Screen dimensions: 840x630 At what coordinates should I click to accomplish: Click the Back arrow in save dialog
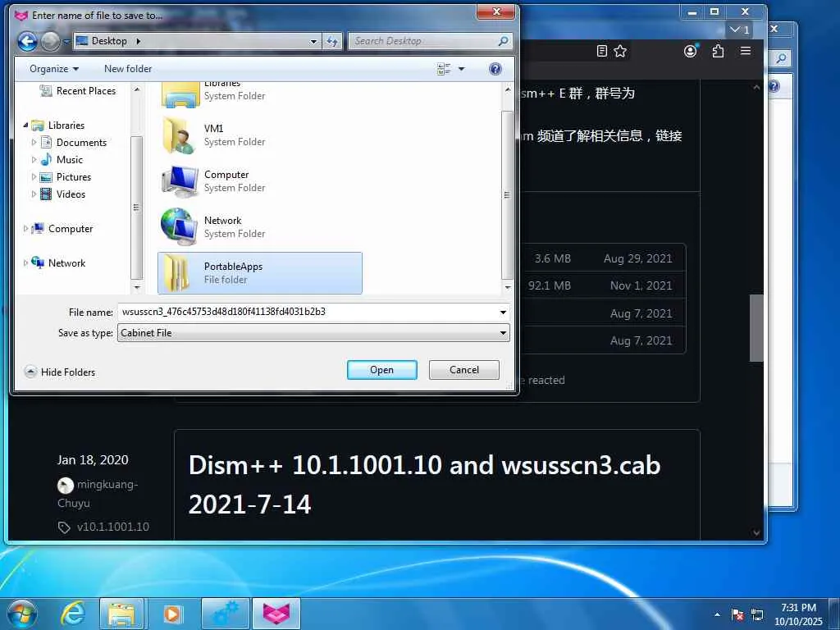[27, 41]
